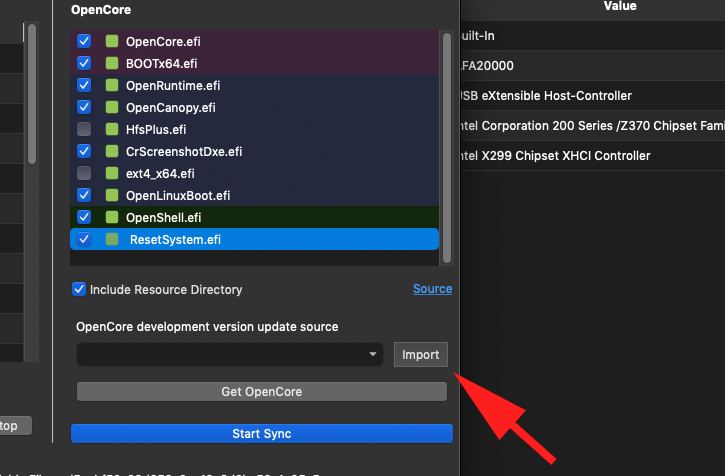Select the OpenShell.efi file name
Viewport: 725px width, 476px height.
[164, 217]
